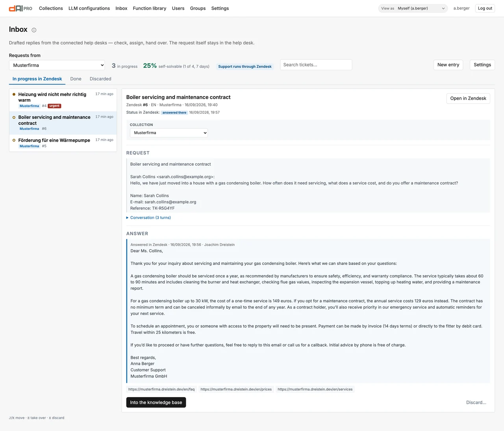Open the Inbox info icon

point(34,30)
